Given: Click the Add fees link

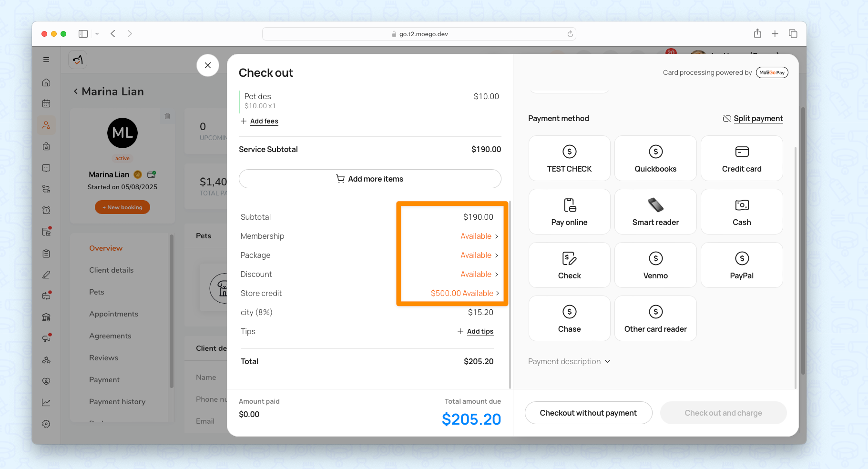Looking at the screenshot, I should [264, 122].
